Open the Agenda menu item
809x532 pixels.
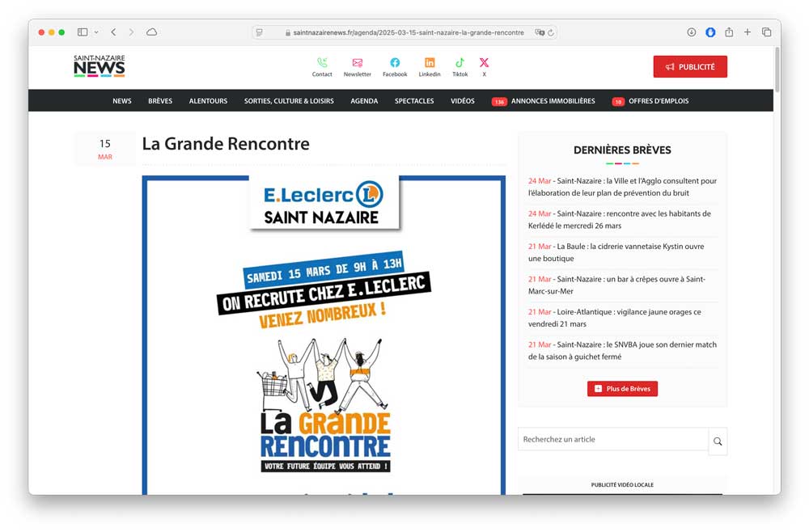point(364,101)
